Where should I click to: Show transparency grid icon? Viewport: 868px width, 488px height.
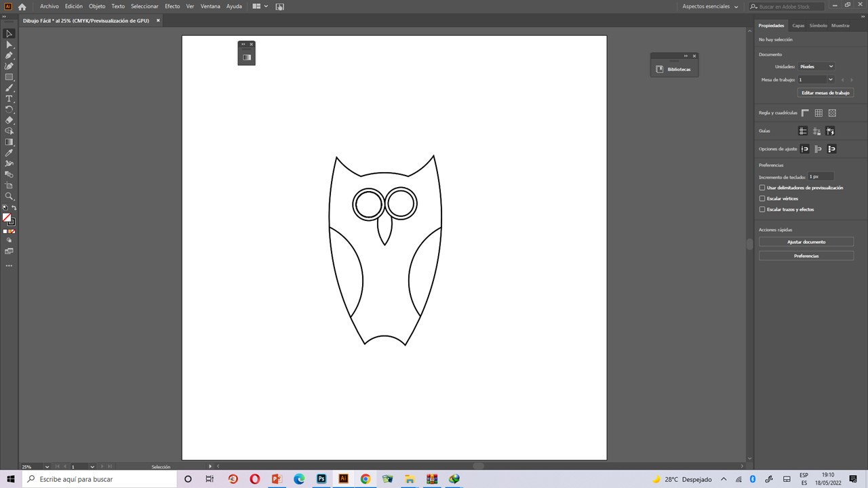tap(832, 113)
